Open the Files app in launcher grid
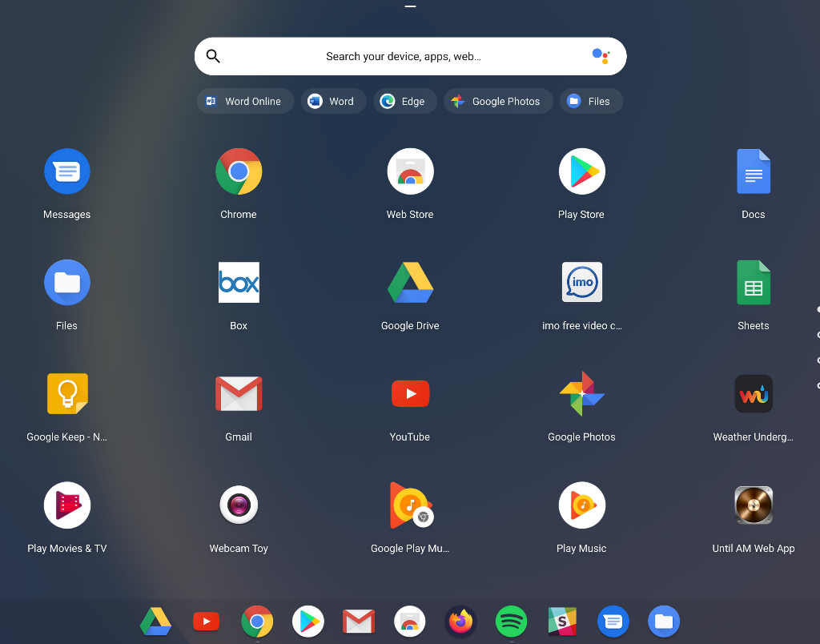 click(x=67, y=283)
